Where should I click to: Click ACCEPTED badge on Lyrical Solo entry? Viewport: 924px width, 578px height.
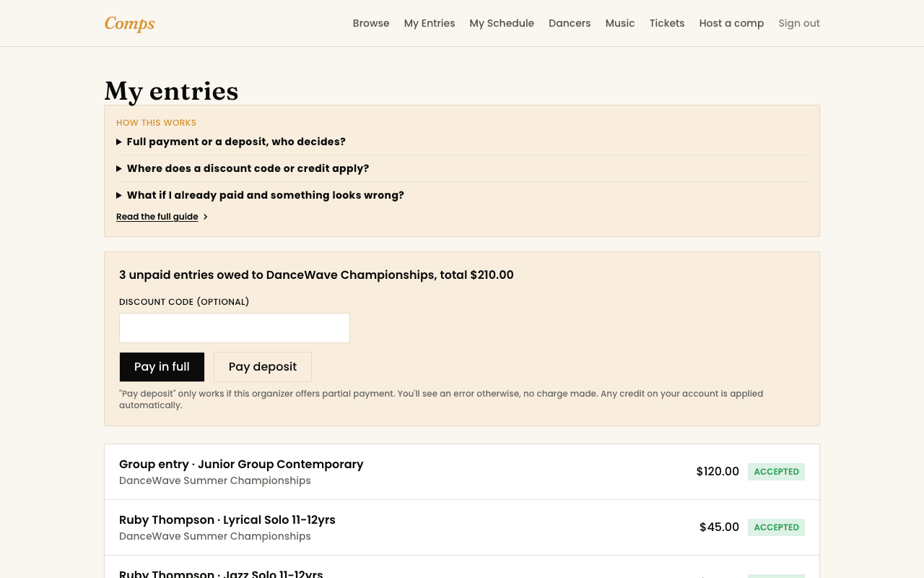click(x=776, y=527)
